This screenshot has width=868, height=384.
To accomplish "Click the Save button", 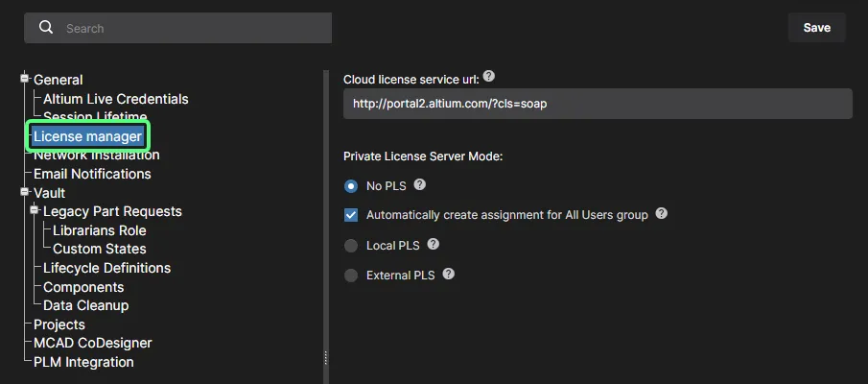I will pyautogui.click(x=816, y=28).
